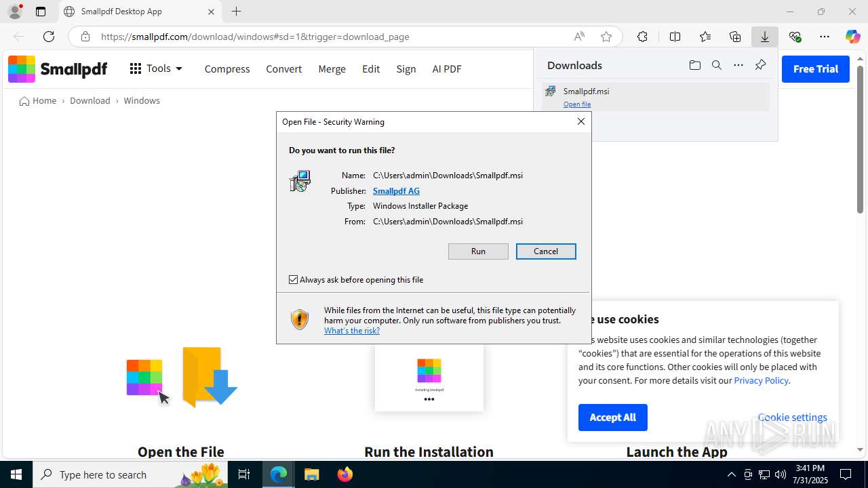The height and width of the screenshot is (488, 868).
Task: Add page to favorites star icon
Action: click(606, 37)
